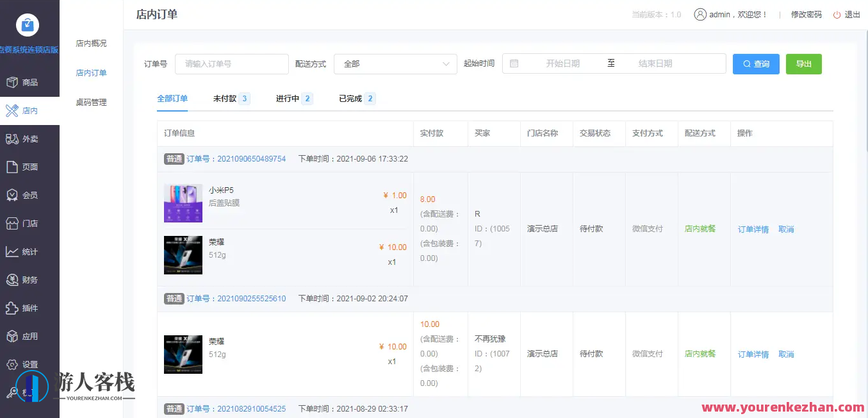The width and height of the screenshot is (868, 418).
Task: Click the 商品 box icon
Action: pyautogui.click(x=12, y=82)
